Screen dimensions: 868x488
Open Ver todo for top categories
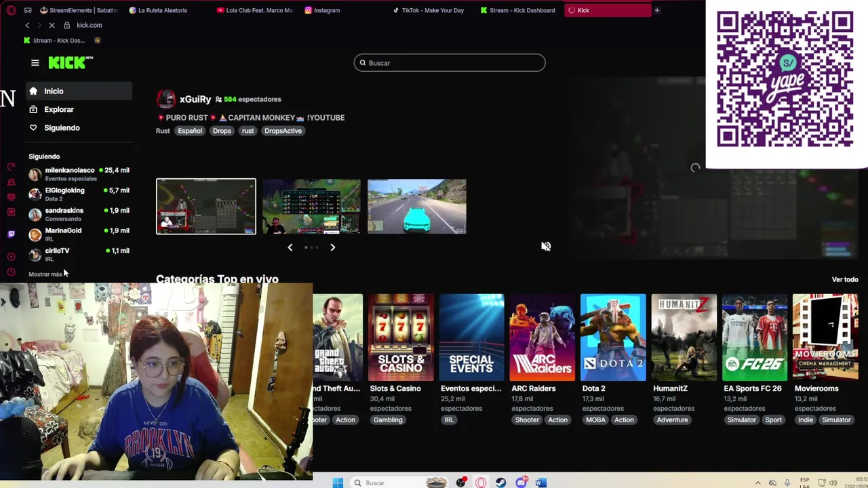tap(845, 279)
